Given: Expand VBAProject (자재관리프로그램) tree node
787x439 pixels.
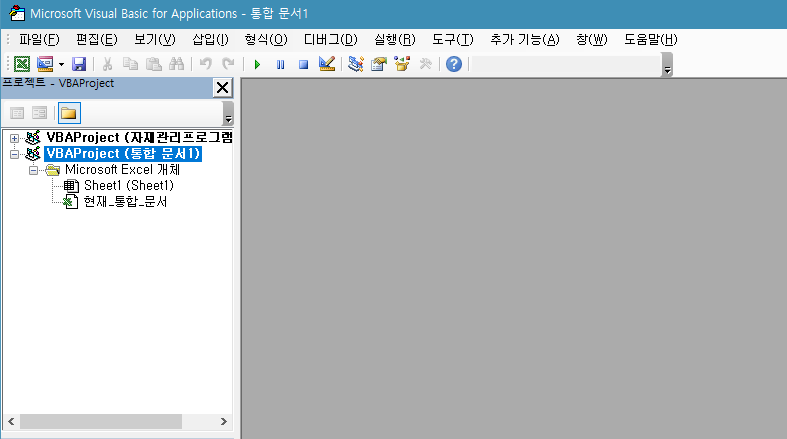Looking at the screenshot, I should coord(15,138).
